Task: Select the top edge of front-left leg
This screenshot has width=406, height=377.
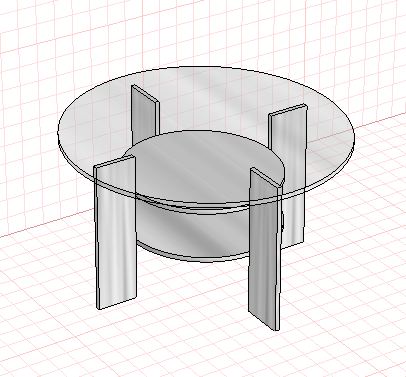Action: [x=115, y=161]
